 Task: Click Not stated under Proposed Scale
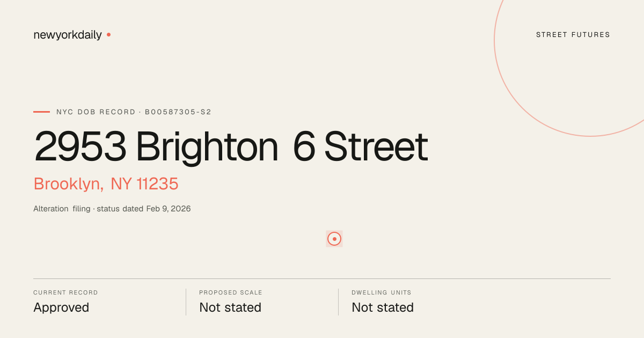click(230, 307)
